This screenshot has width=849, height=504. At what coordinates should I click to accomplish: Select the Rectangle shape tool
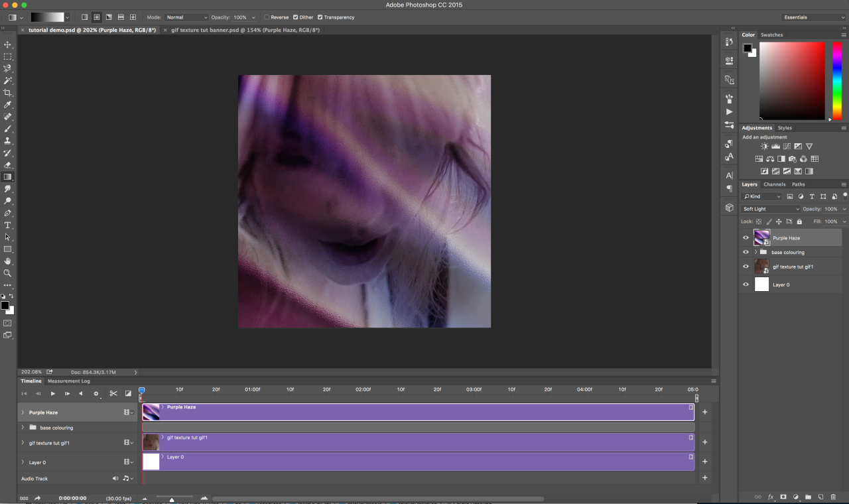[8, 249]
